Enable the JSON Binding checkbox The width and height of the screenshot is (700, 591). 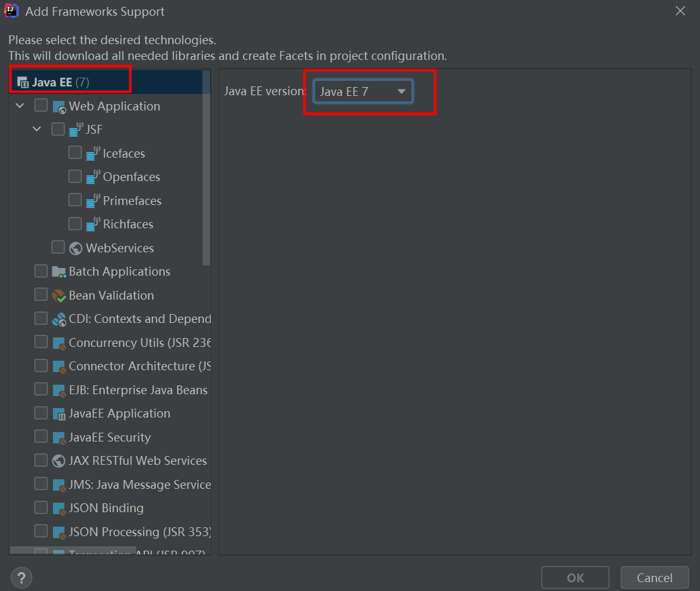[x=41, y=507]
